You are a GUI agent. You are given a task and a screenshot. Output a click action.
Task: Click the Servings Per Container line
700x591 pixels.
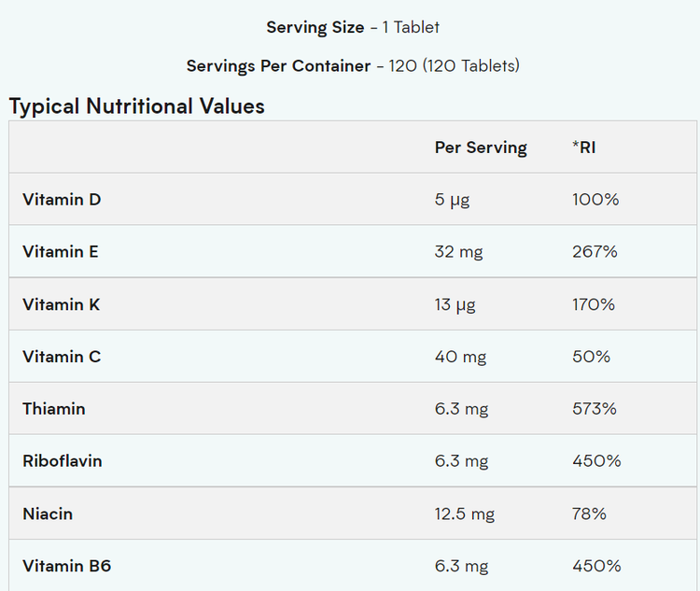353,65
